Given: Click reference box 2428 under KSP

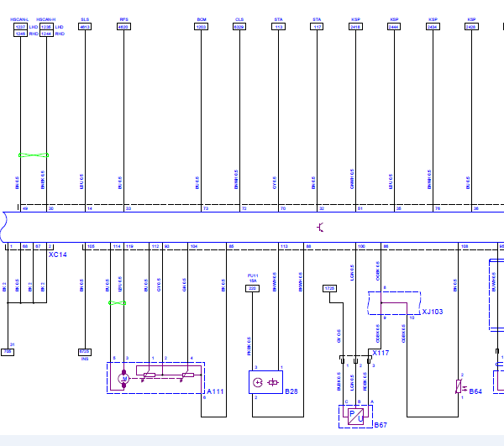Looking at the screenshot, I should (x=471, y=27).
